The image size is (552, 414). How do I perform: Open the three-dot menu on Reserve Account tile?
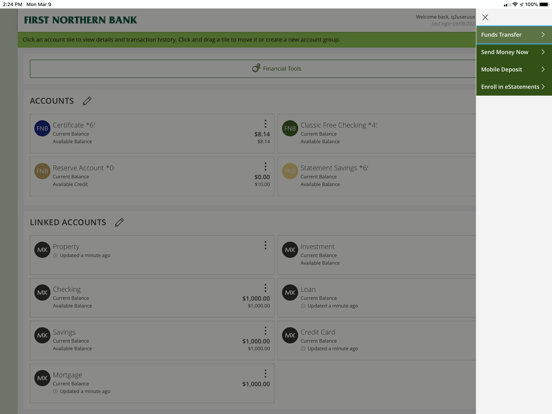pos(265,166)
